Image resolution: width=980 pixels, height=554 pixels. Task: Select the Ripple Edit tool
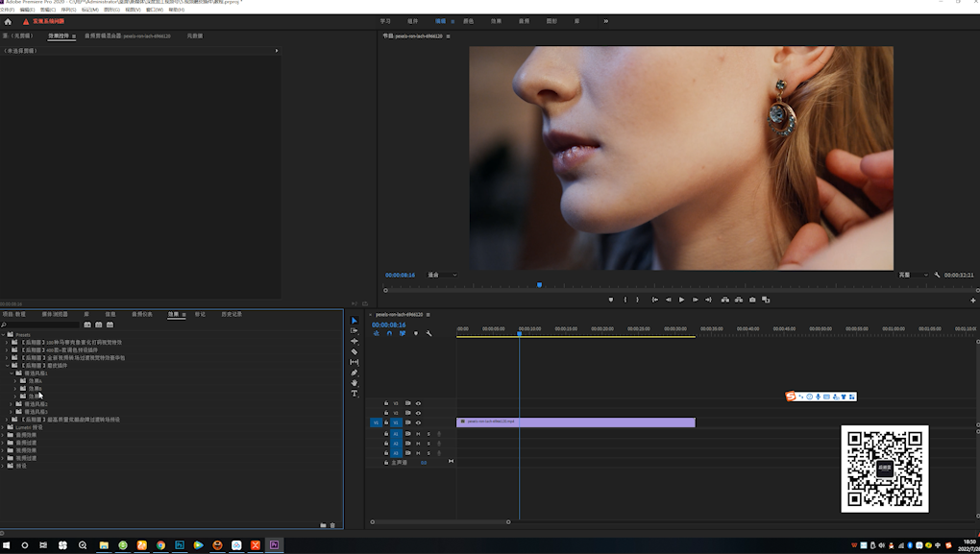354,341
